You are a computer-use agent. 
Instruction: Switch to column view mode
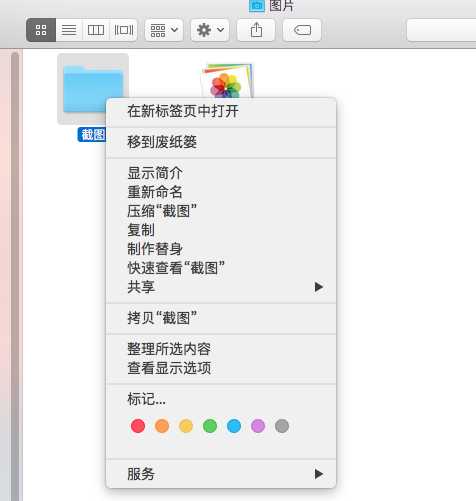pyautogui.click(x=96, y=30)
